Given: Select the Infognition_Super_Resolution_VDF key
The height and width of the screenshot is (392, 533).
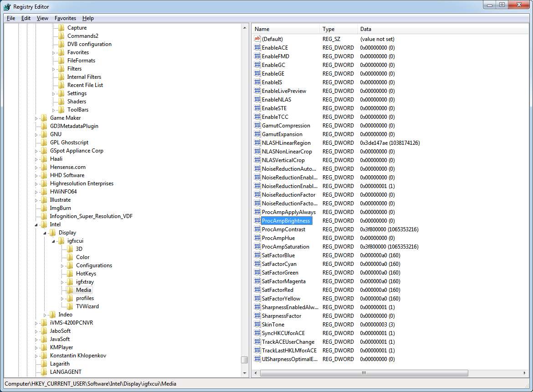Looking at the screenshot, I should [x=91, y=216].
